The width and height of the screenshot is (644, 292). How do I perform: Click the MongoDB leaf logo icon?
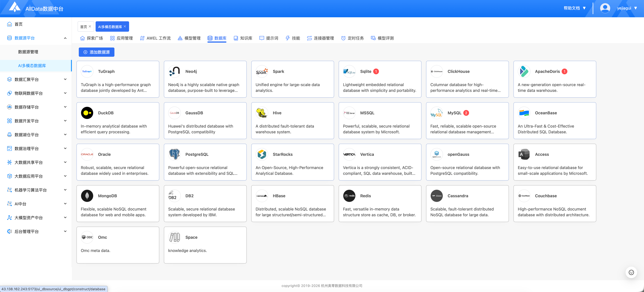87,196
